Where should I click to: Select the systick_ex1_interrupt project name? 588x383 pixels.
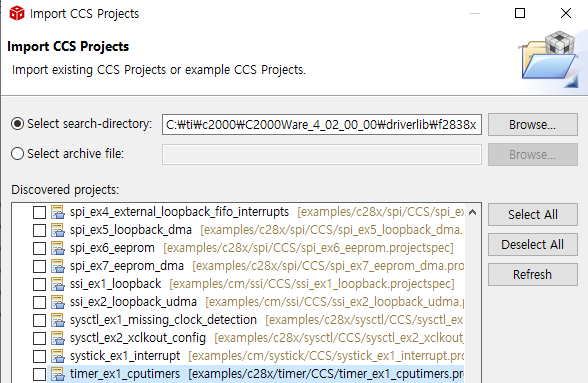pyautogui.click(x=125, y=356)
